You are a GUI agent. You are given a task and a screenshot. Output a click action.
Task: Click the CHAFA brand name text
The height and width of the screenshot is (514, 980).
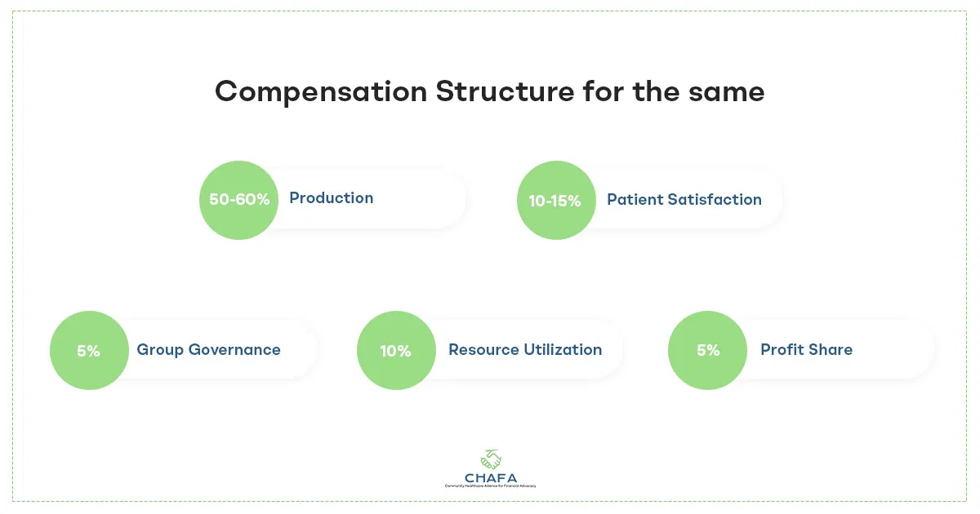click(x=490, y=477)
